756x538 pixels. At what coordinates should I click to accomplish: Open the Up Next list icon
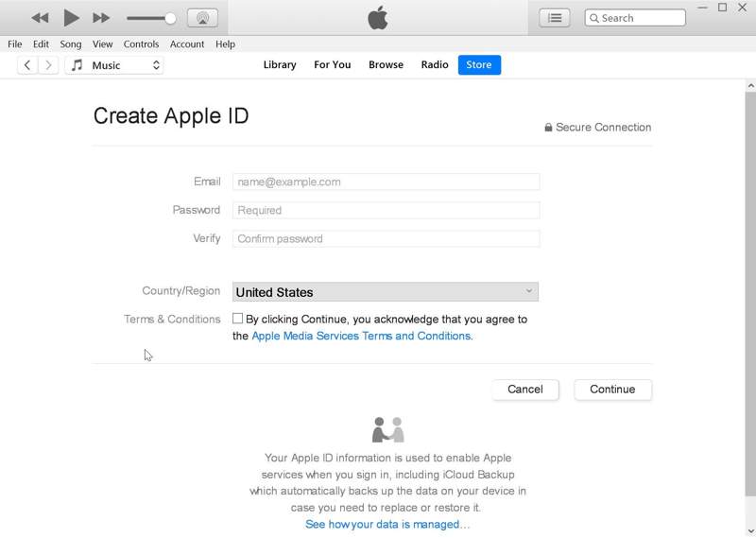point(555,18)
